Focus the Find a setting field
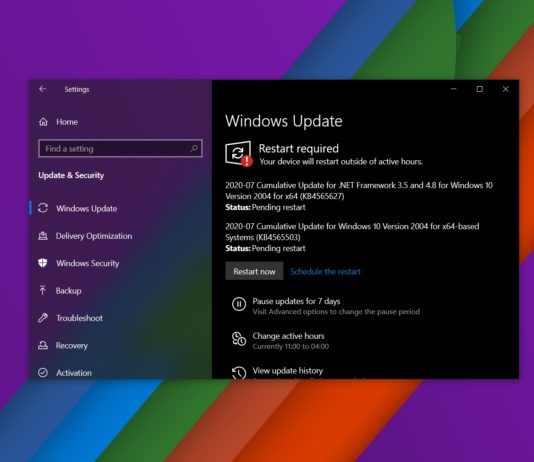Viewport: 534px width, 462px height. click(x=121, y=148)
